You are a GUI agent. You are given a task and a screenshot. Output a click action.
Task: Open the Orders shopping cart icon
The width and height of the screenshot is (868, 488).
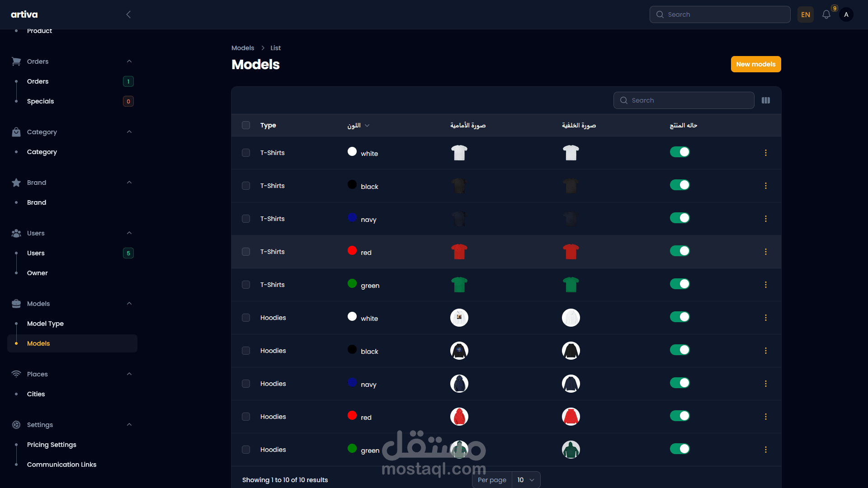16,61
